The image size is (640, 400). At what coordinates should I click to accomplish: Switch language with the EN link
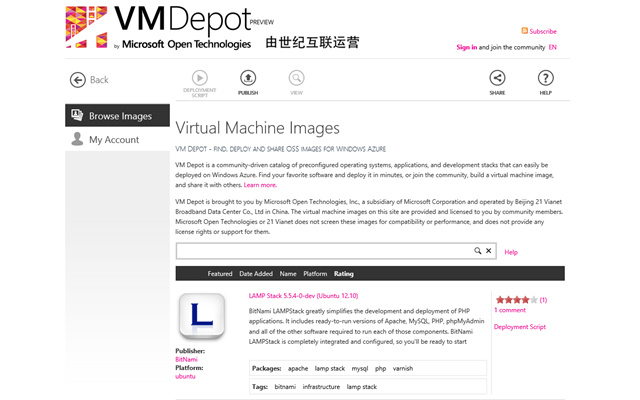point(552,47)
